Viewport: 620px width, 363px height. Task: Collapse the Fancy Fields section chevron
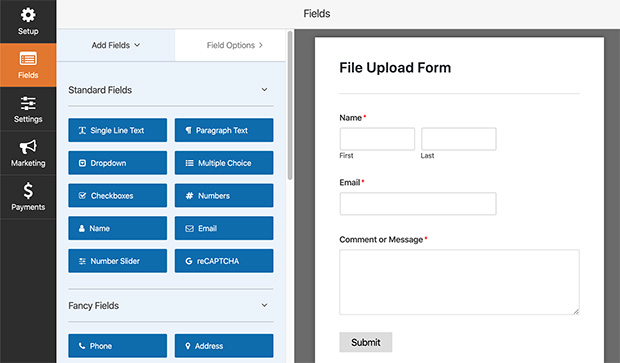click(264, 305)
